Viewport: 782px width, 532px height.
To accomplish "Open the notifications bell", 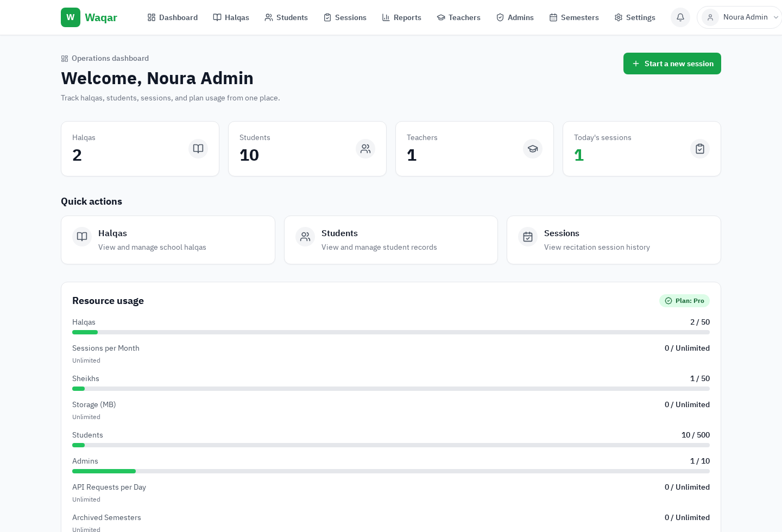I will click(x=680, y=17).
